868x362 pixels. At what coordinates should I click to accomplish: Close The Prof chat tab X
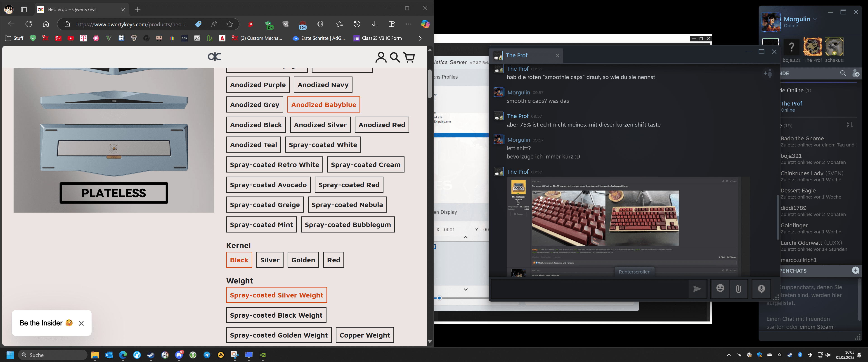pos(557,56)
